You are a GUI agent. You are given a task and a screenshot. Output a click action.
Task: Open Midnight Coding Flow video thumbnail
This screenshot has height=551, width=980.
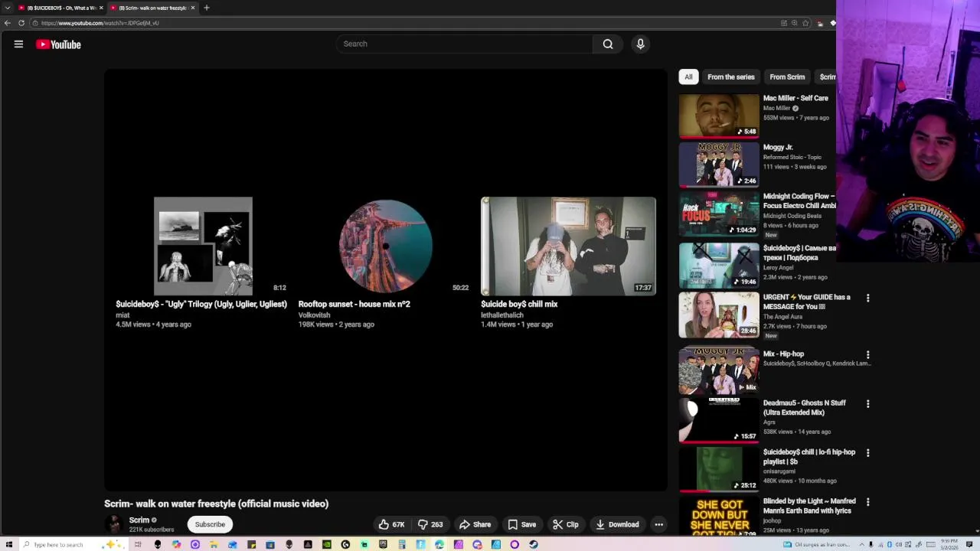pos(719,214)
